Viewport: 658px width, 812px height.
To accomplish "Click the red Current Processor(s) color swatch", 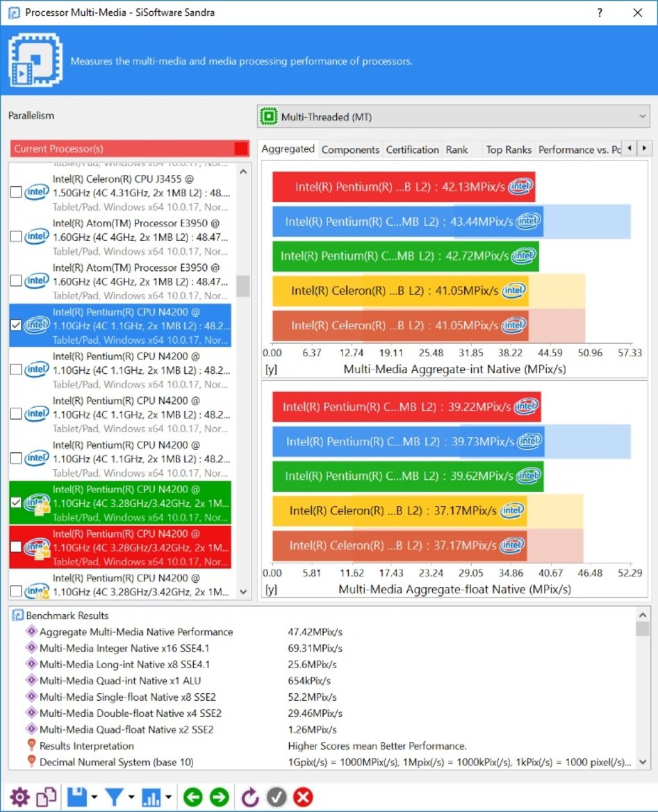I will click(x=241, y=149).
